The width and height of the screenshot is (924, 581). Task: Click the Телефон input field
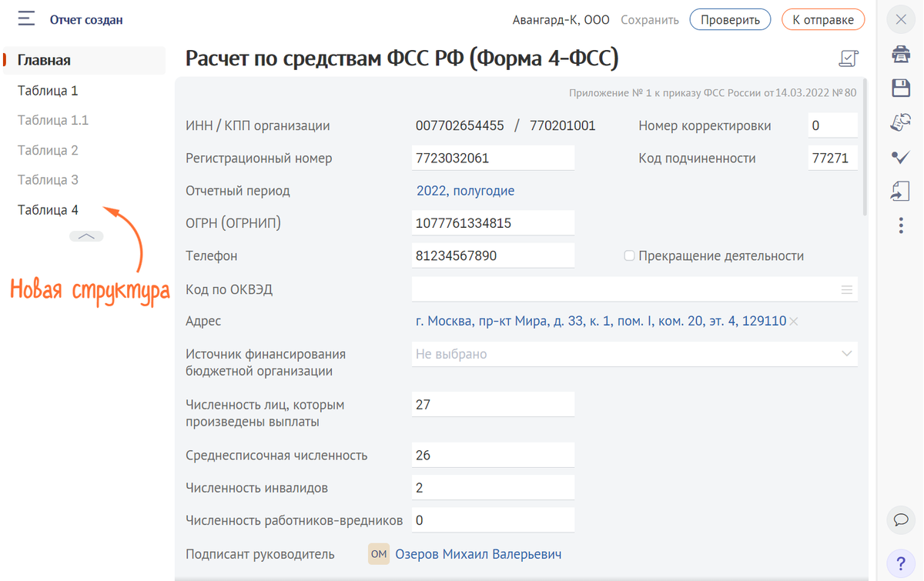coord(493,255)
